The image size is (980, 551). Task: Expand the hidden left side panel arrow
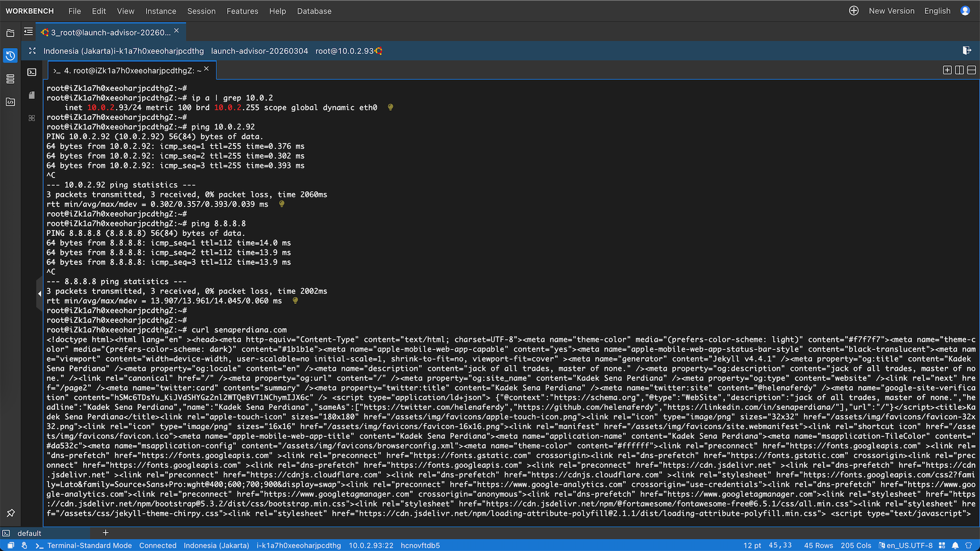coord(39,293)
